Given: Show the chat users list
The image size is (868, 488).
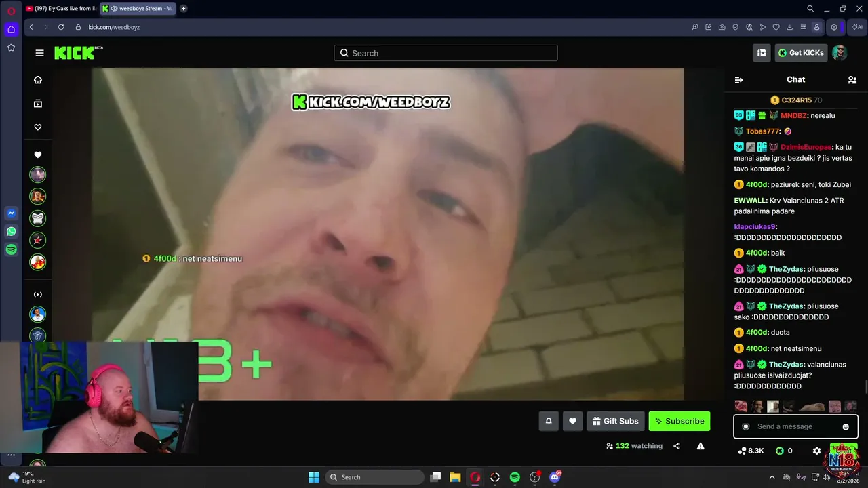Looking at the screenshot, I should click(852, 80).
